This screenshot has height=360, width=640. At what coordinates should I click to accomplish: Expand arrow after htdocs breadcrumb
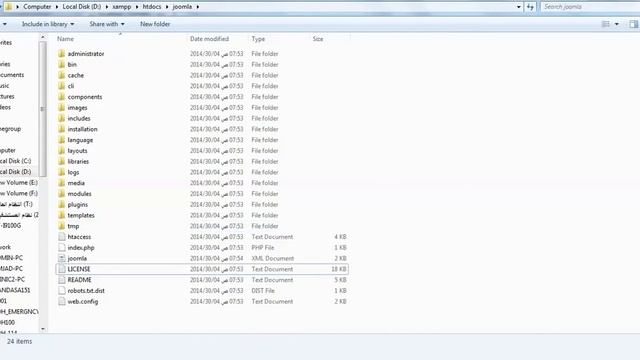[x=167, y=7]
